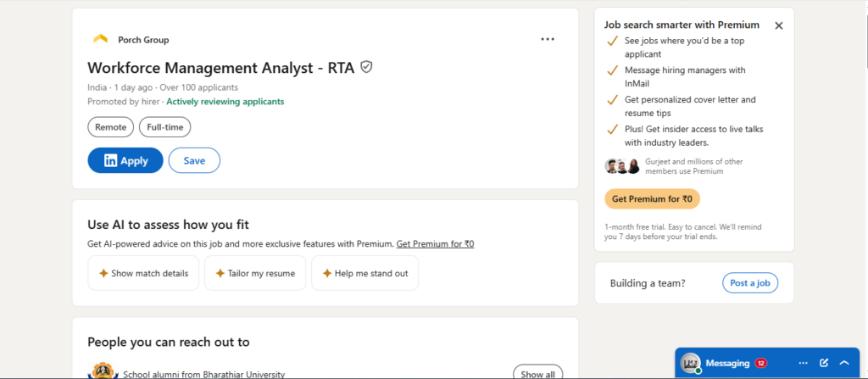Open Messaging panel profile picture
Image resolution: width=868 pixels, height=379 pixels.
[x=690, y=363]
